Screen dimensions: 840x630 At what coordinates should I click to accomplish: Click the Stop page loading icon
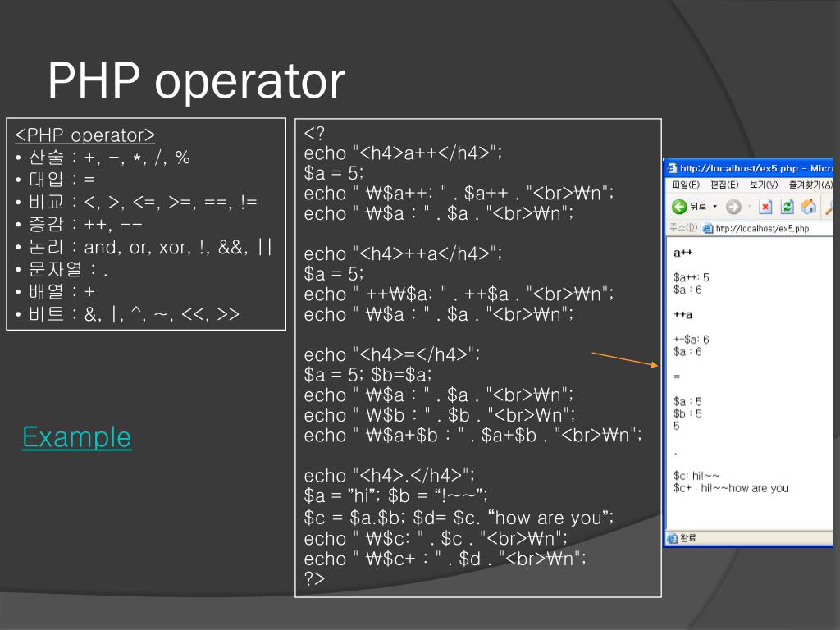coord(765,206)
